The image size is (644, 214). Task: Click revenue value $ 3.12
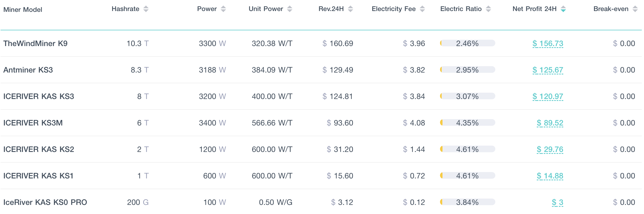(342, 202)
